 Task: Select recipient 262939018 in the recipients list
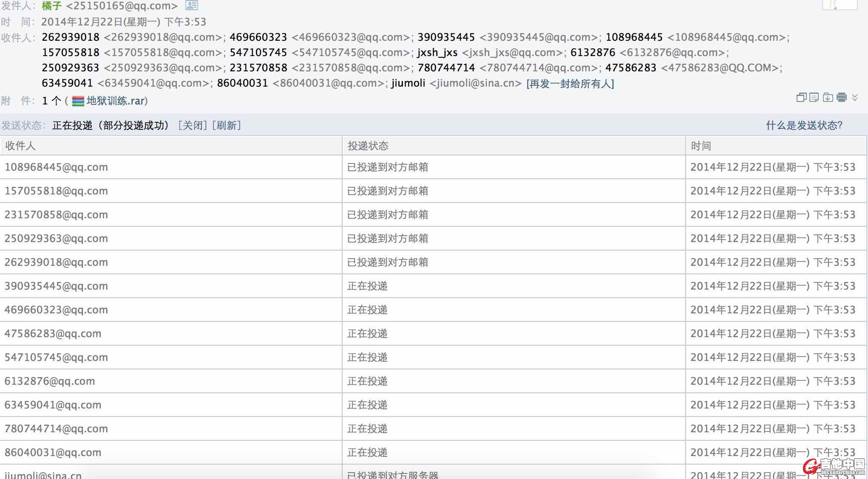71,37
